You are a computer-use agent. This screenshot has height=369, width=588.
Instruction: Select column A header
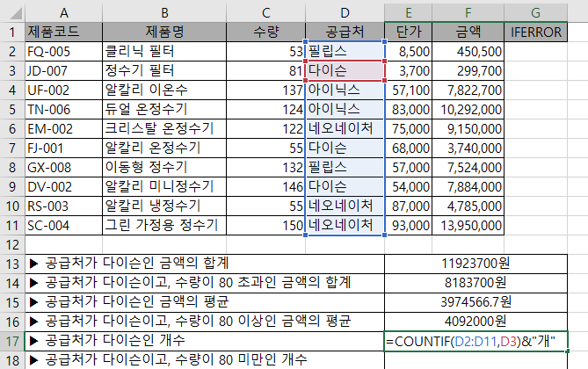click(x=64, y=13)
